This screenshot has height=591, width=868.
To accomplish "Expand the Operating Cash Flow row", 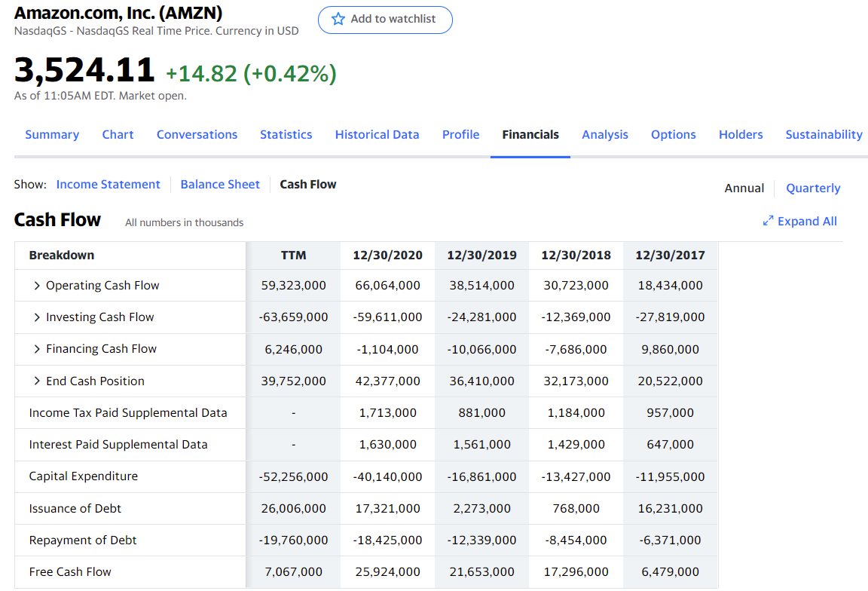I will [36, 285].
